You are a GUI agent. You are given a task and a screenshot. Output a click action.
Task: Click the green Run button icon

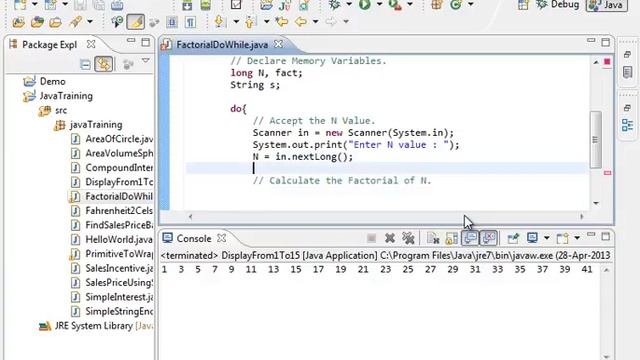364,4
